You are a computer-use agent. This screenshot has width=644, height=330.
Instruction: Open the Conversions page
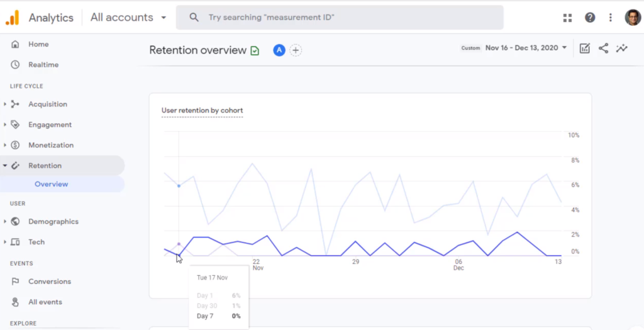tap(49, 282)
